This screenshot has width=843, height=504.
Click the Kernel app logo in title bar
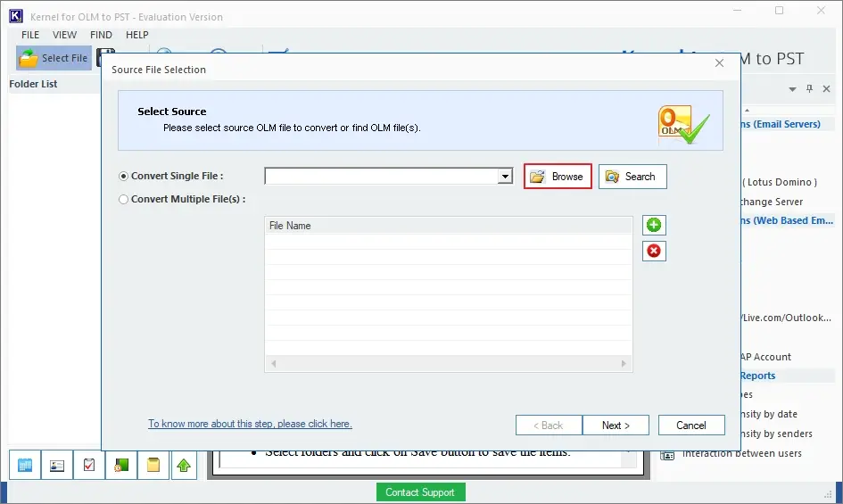(16, 16)
